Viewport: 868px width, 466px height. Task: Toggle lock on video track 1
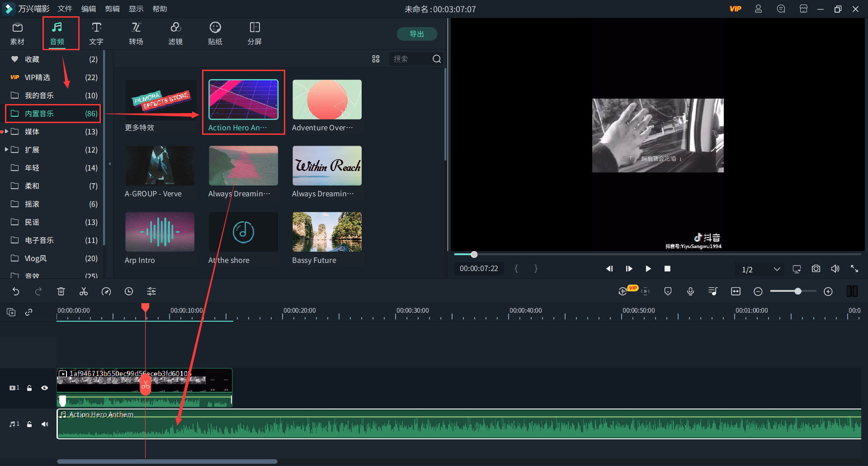point(29,388)
